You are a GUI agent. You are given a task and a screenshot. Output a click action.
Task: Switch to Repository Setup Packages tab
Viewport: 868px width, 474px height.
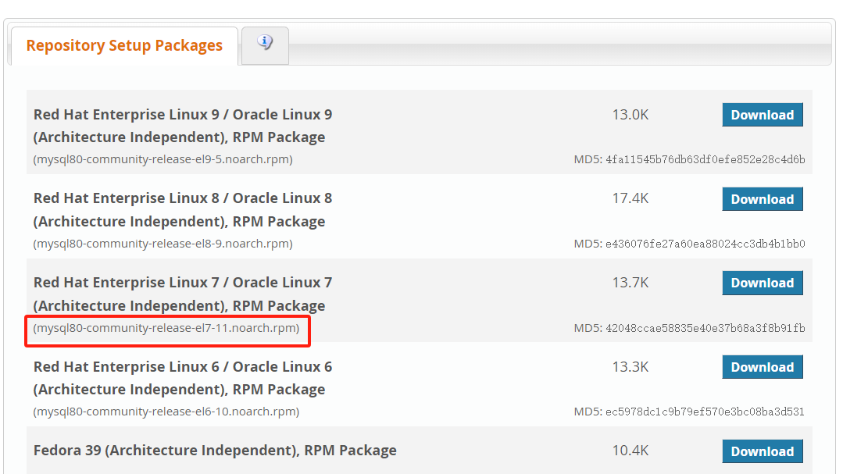click(124, 45)
